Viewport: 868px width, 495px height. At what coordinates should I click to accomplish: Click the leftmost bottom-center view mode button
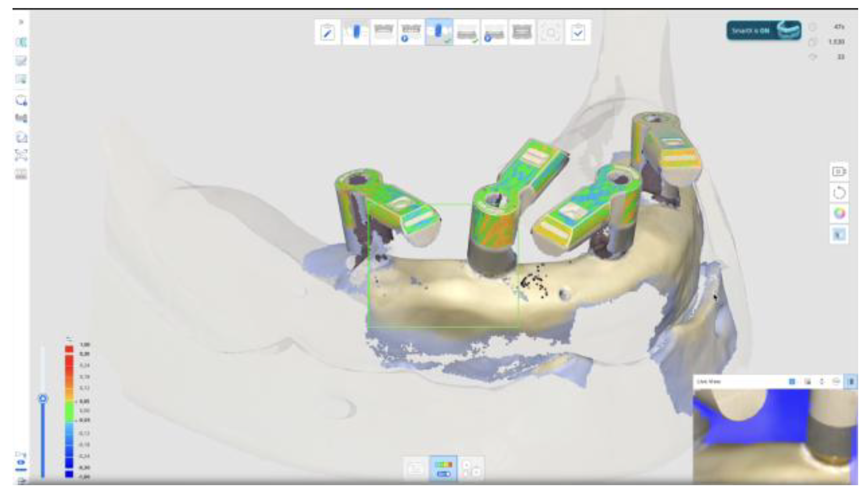(x=415, y=469)
